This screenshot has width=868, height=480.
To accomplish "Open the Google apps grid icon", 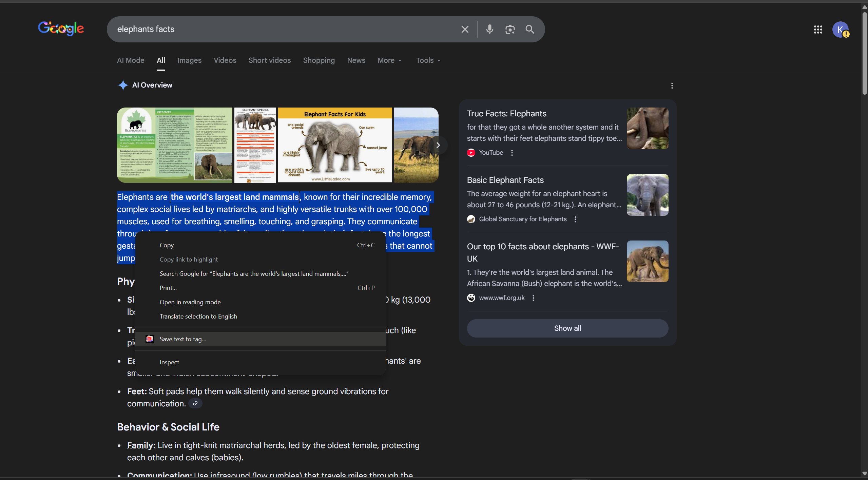I will pyautogui.click(x=818, y=30).
